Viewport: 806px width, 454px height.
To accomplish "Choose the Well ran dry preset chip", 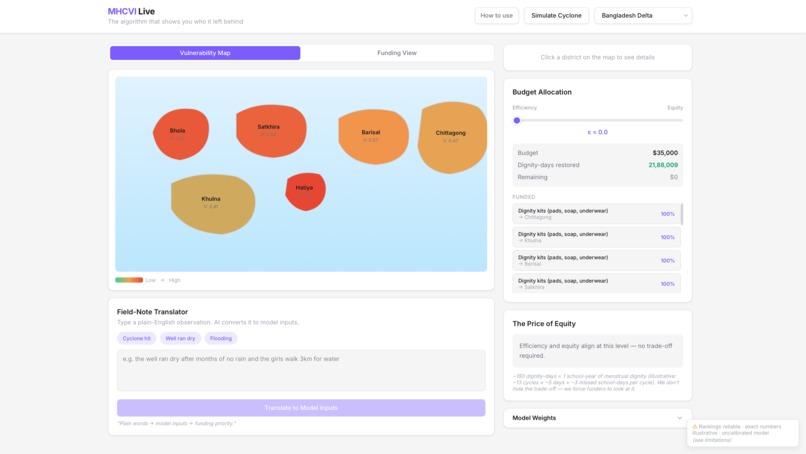I will [x=180, y=338].
